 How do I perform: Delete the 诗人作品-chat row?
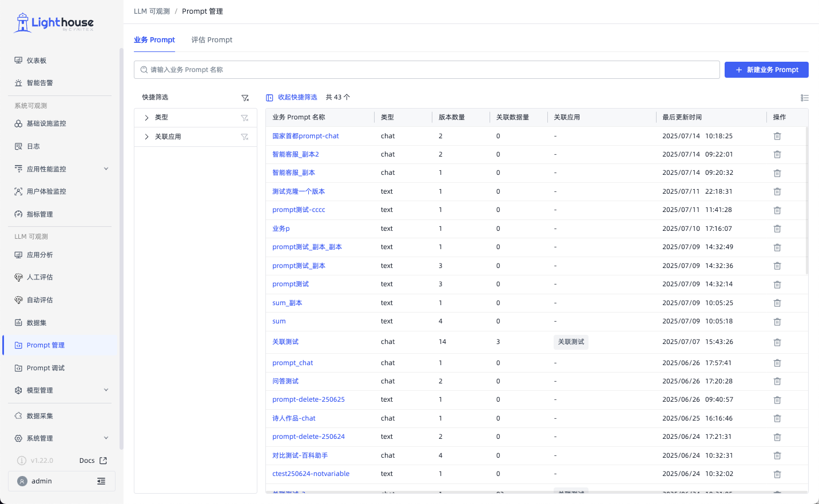pyautogui.click(x=777, y=418)
